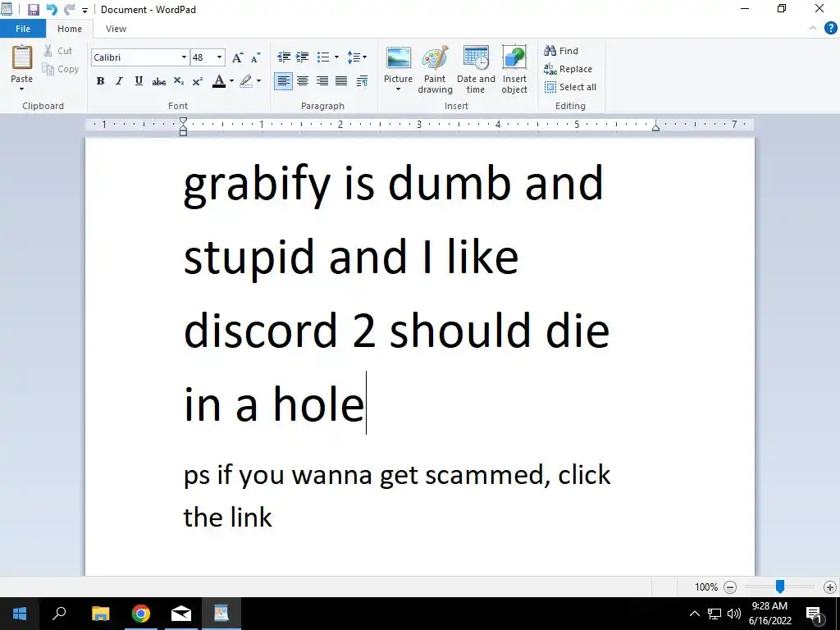Center the text alignment
The image size is (840, 630).
[303, 81]
